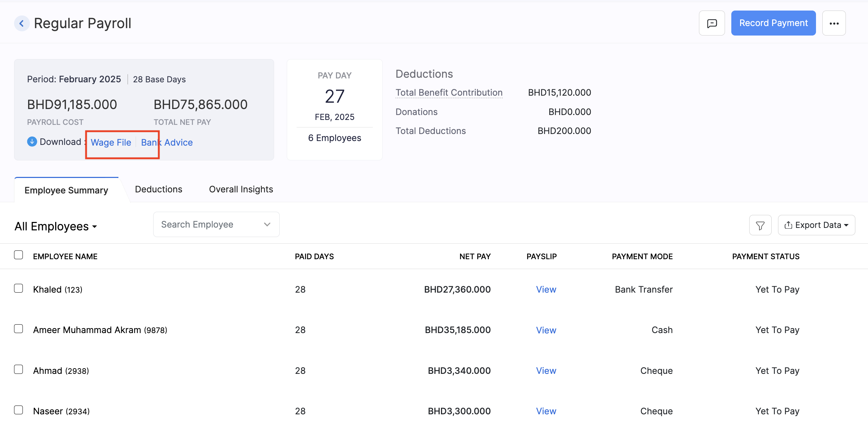The image size is (868, 434).
Task: Download the Bank Advice
Action: click(167, 142)
